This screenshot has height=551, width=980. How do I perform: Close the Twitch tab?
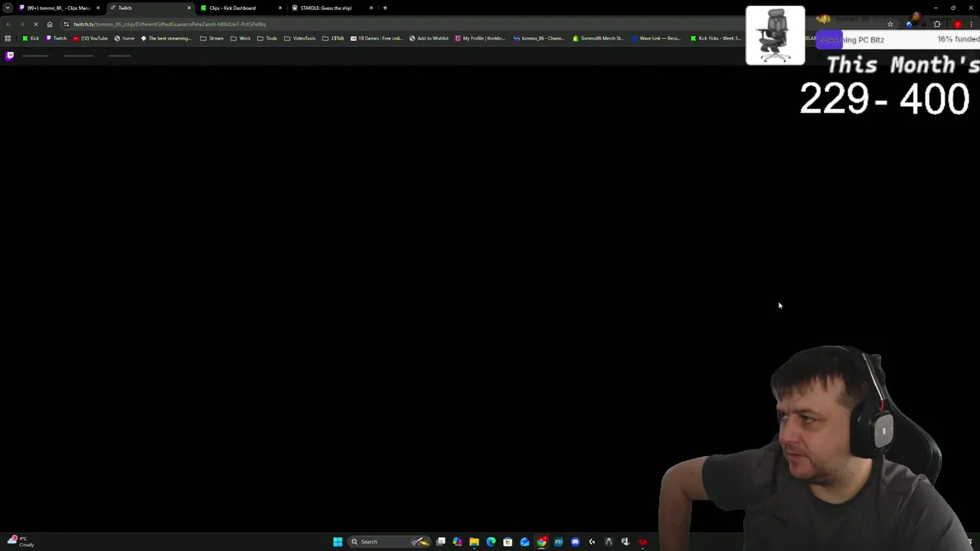(x=189, y=8)
